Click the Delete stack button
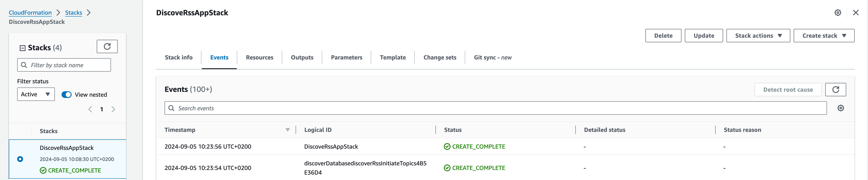Screen dimensions: 868x180 tap(663, 36)
